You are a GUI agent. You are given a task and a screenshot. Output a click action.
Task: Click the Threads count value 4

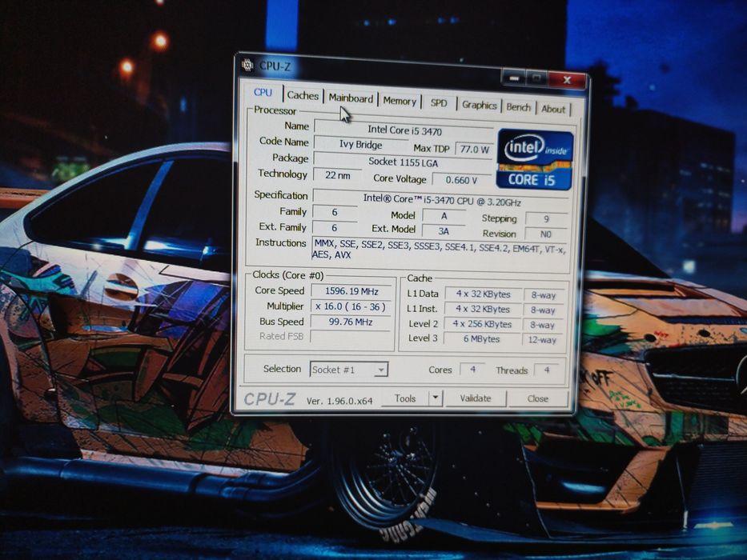(x=547, y=370)
